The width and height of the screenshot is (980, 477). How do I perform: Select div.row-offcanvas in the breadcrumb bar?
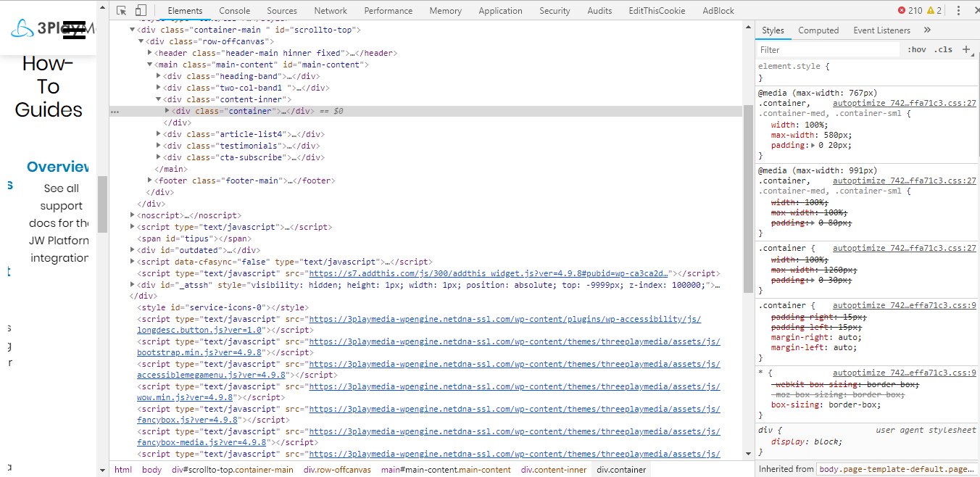[337, 470]
